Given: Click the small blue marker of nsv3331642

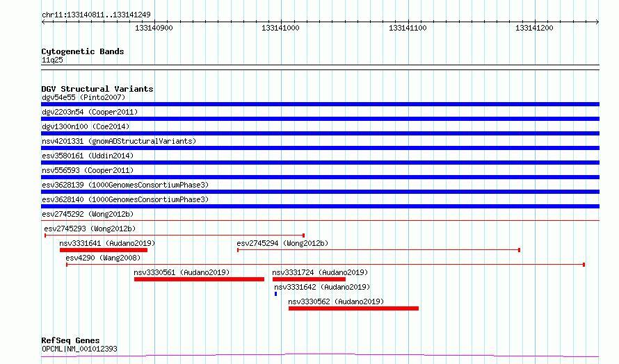Looking at the screenshot, I should 275,294.
